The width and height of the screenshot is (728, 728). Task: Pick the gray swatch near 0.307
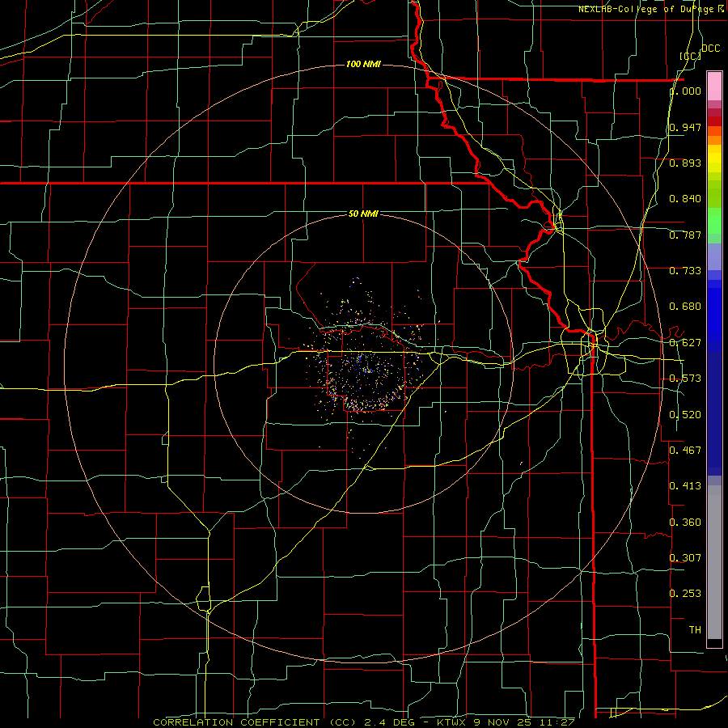(714, 562)
